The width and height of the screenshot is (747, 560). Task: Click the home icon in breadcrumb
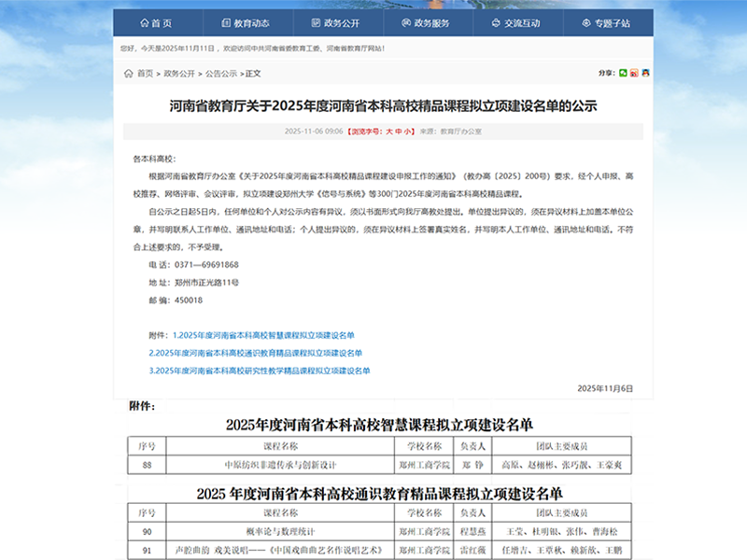point(129,73)
